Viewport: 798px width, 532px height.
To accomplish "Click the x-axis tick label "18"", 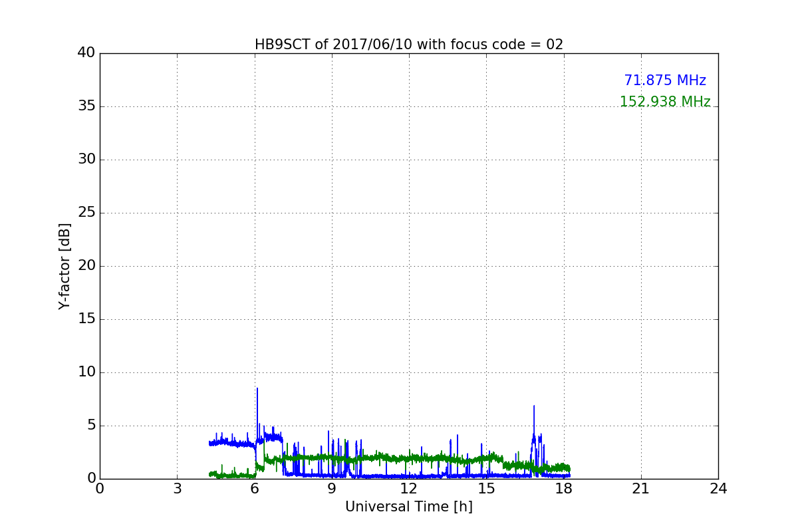I will point(563,488).
